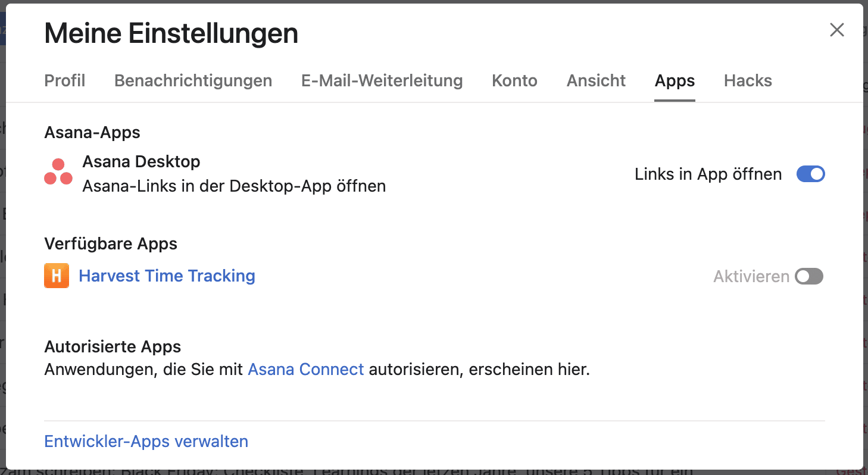
Task: Toggle the Links in App öffnen switch
Action: click(810, 174)
